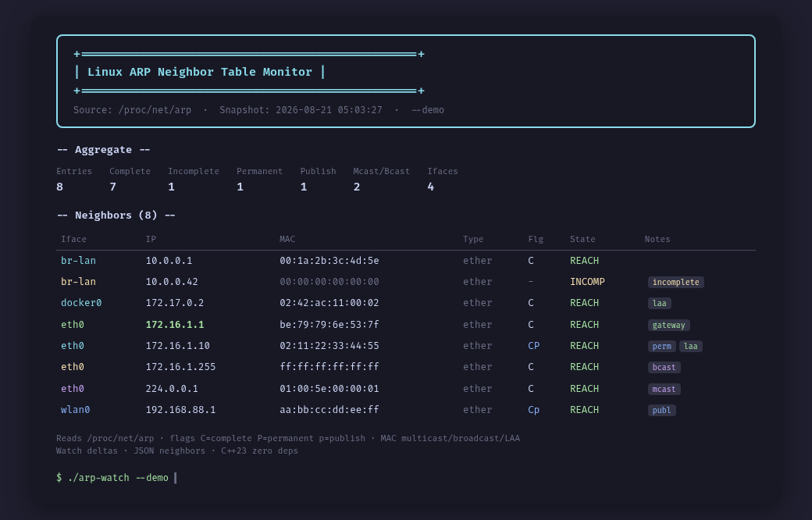Select broadcast MAC ff:ff:ff:ff:ff:ff

point(329,367)
